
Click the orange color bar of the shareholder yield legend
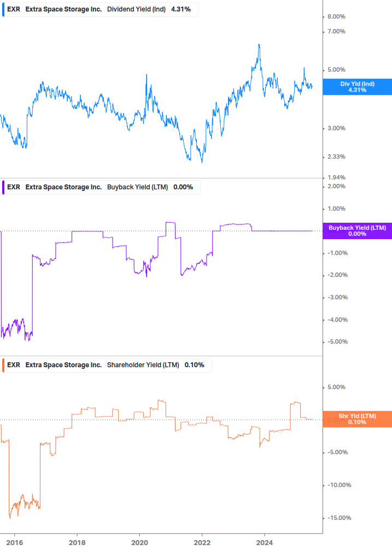[3, 365]
